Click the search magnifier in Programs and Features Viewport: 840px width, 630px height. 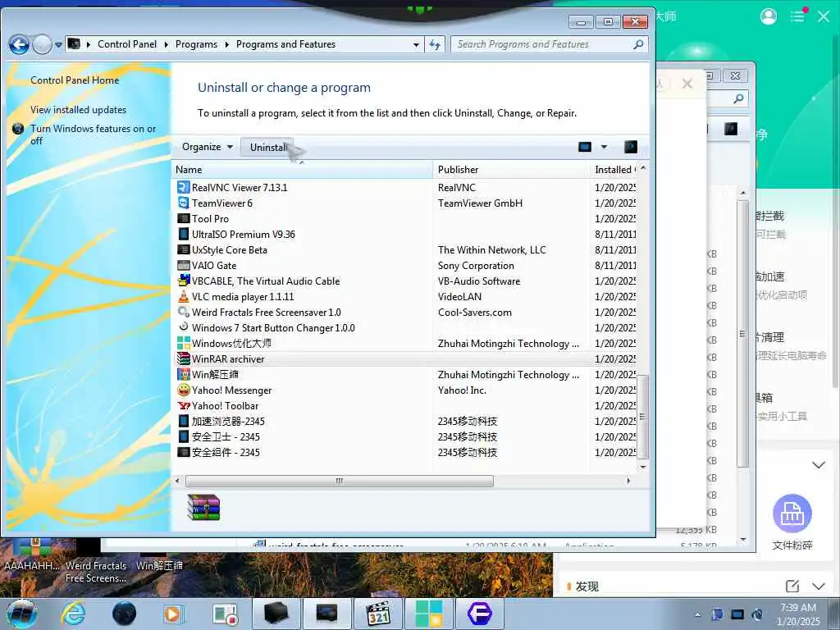tap(638, 44)
